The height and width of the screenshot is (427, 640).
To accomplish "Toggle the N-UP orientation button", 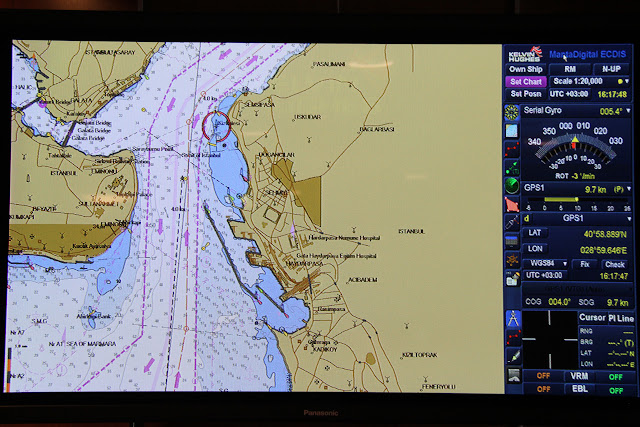I will [611, 69].
